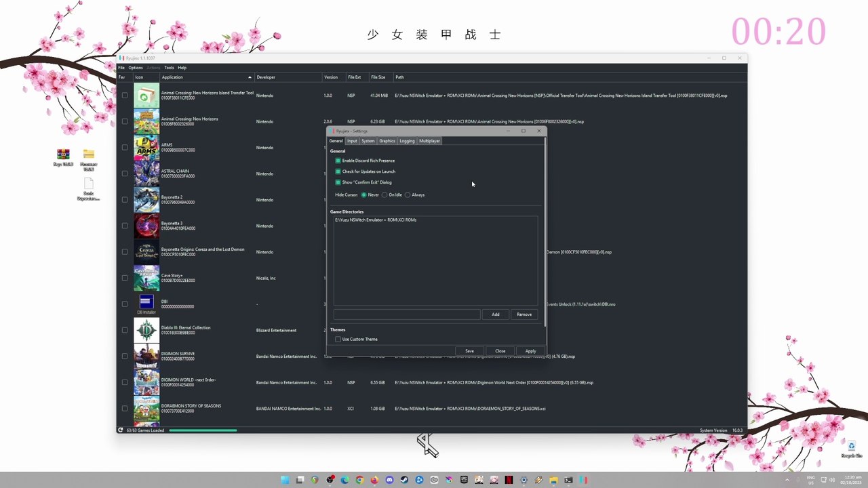Choose the Bayonetta 2 cover icon
Image resolution: width=868 pixels, height=488 pixels.
pos(146,200)
